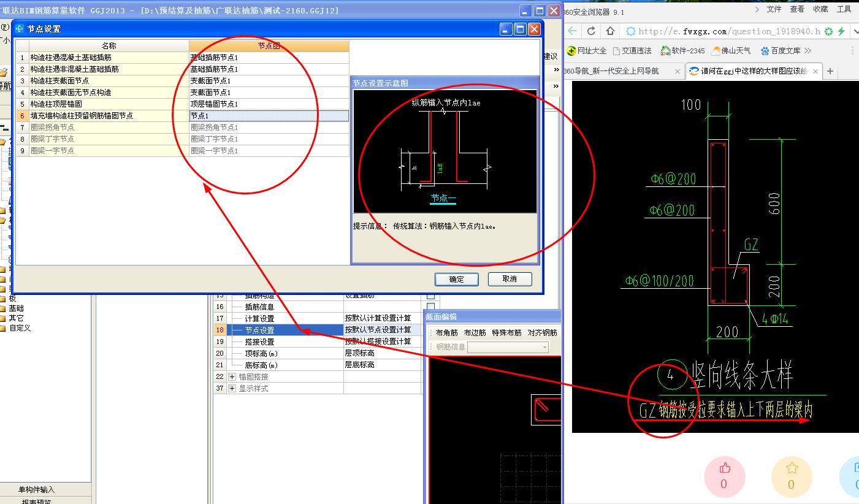Click the site icon beside the URL

(631, 31)
